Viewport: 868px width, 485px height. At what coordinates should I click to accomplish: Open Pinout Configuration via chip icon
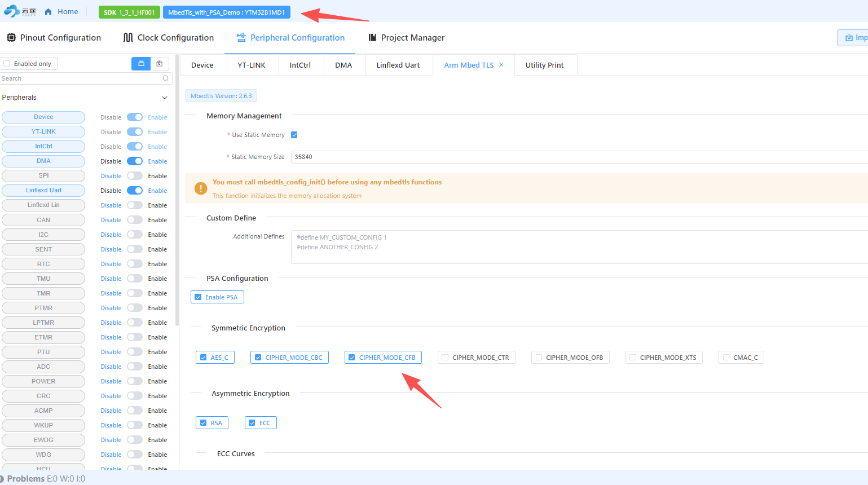point(11,38)
